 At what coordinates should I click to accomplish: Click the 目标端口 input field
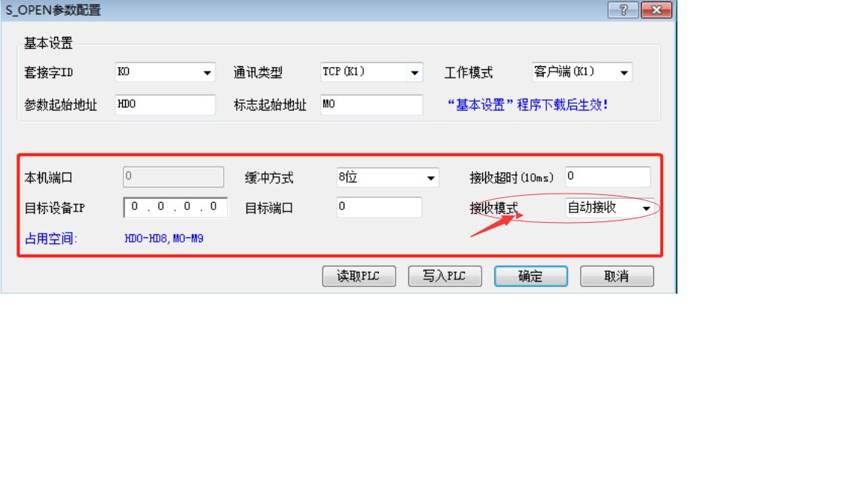click(x=379, y=207)
